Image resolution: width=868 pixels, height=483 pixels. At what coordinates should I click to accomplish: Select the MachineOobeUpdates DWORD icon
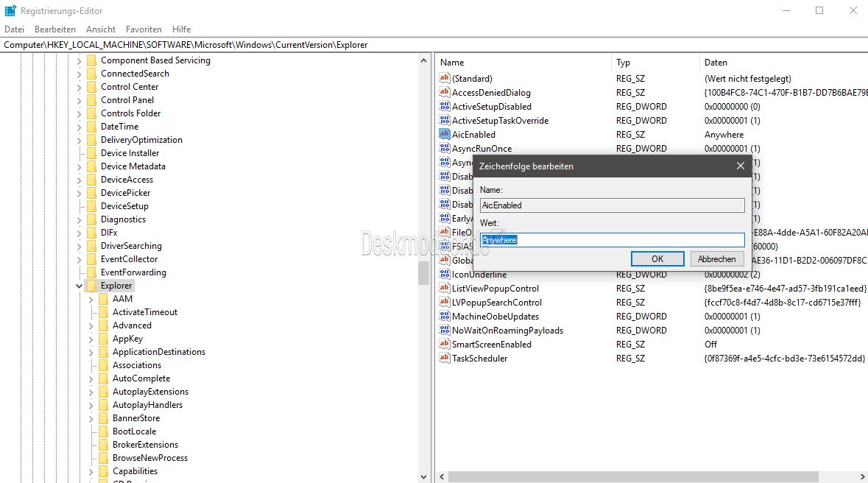tap(444, 317)
